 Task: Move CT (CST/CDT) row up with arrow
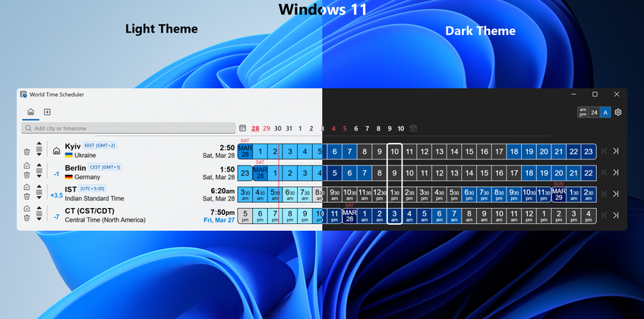point(39,207)
